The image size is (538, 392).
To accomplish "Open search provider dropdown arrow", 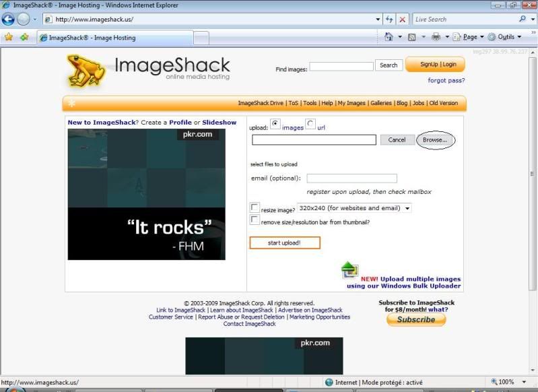I will tap(533, 20).
